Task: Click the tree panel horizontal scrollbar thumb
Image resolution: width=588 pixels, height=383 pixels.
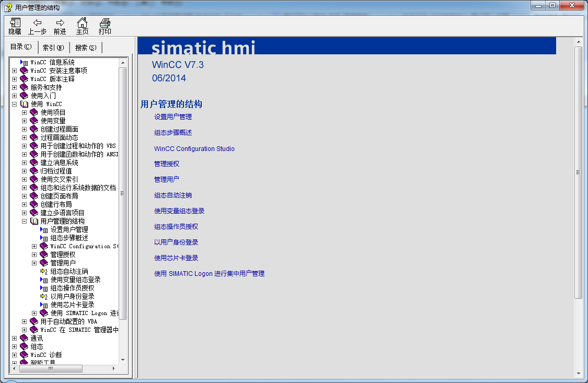Action: pyautogui.click(x=51, y=369)
